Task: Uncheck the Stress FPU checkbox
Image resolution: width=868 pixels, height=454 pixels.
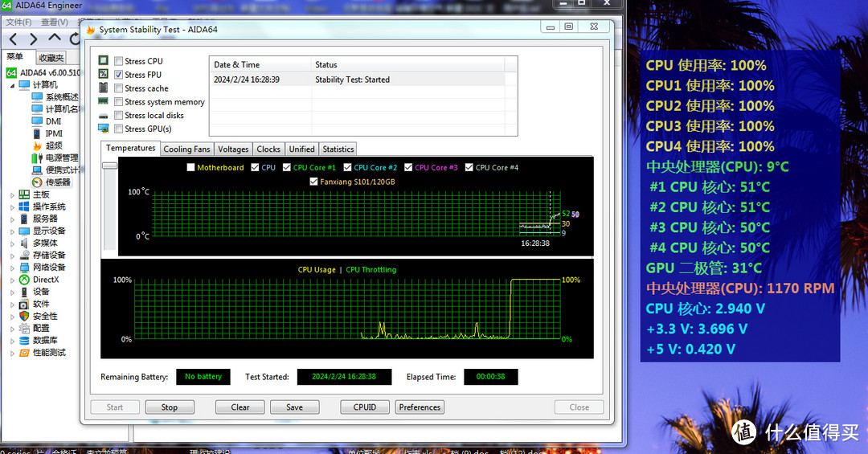Action: (119, 75)
